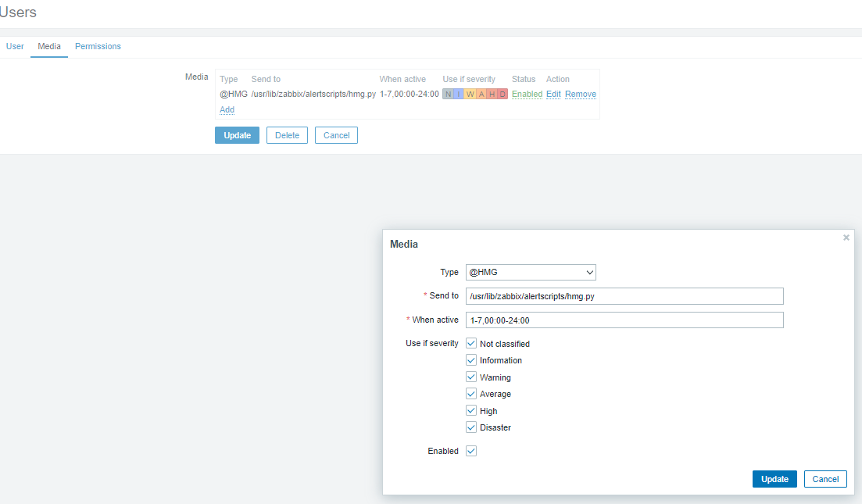
Task: Click the When active column header
Action: point(402,79)
